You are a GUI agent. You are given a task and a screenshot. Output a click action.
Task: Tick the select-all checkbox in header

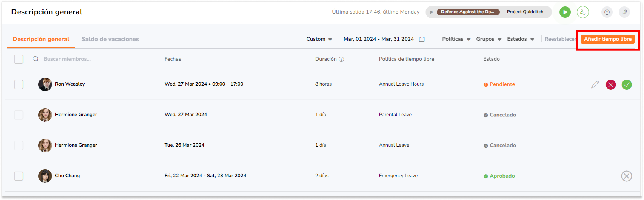(19, 59)
